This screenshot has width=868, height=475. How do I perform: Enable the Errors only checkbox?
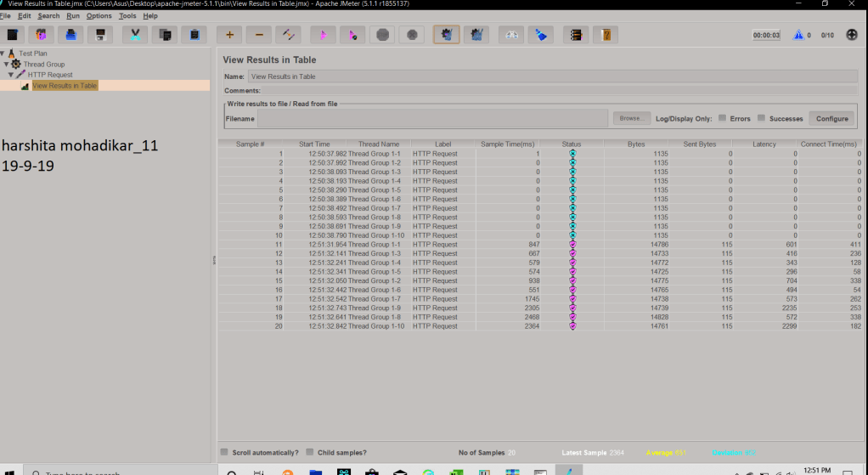click(x=722, y=118)
